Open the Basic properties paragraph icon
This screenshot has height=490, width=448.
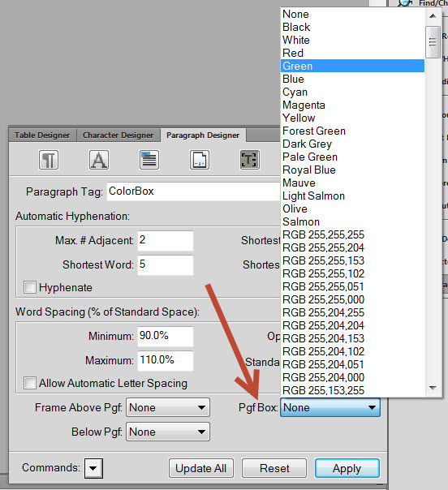[x=49, y=160]
